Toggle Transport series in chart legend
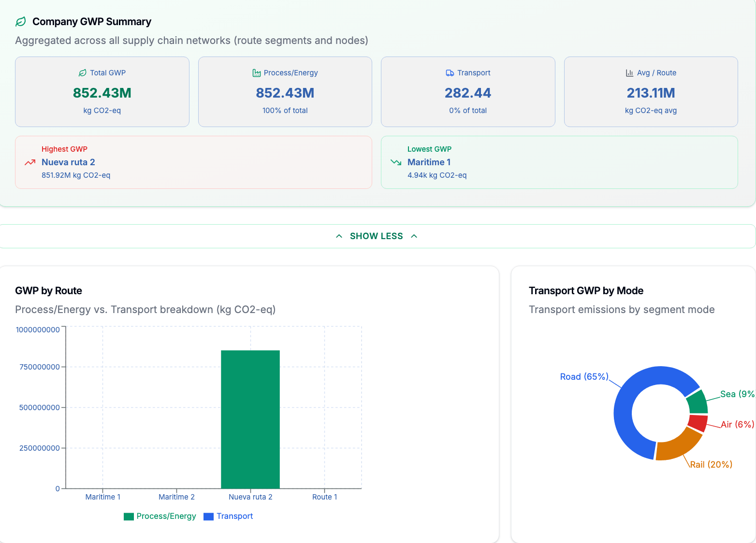 (x=228, y=516)
